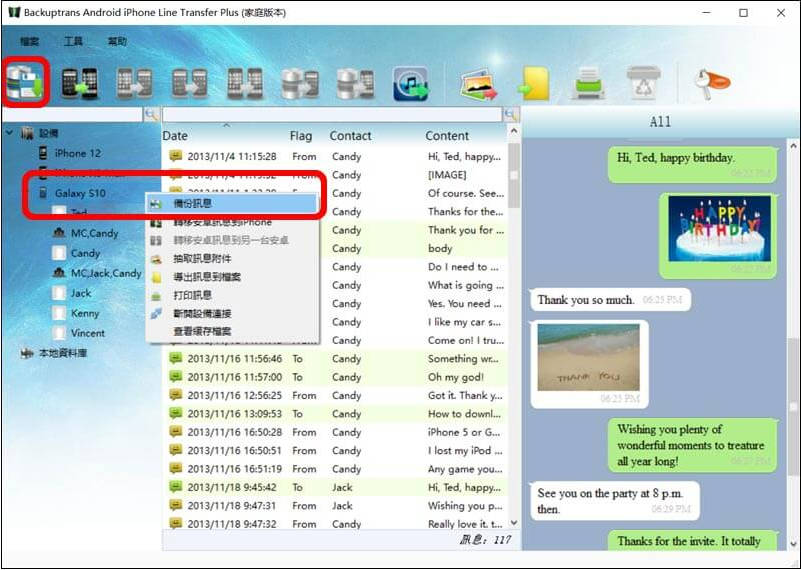The image size is (801, 570).
Task: Click icon next to 抽取訊息附件 menu entry
Action: [156, 259]
